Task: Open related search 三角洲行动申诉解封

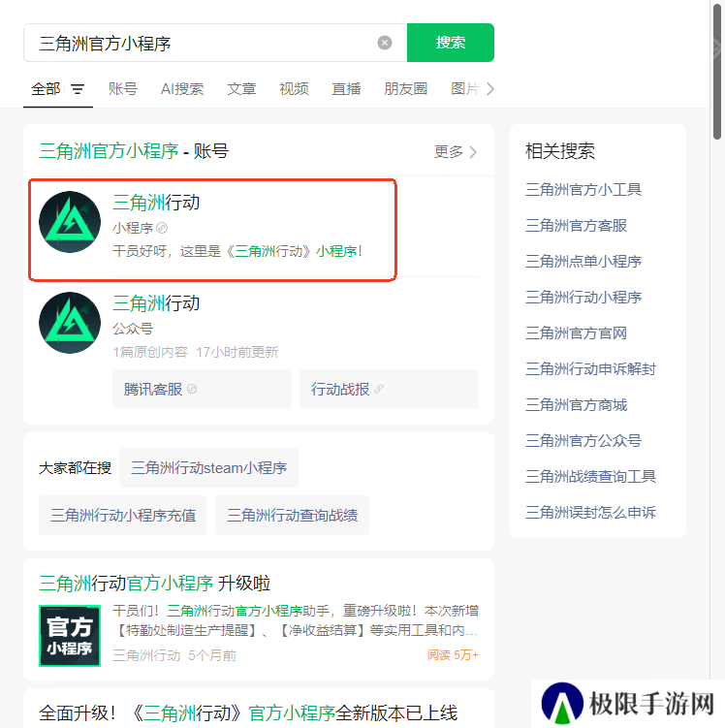Action: [590, 368]
